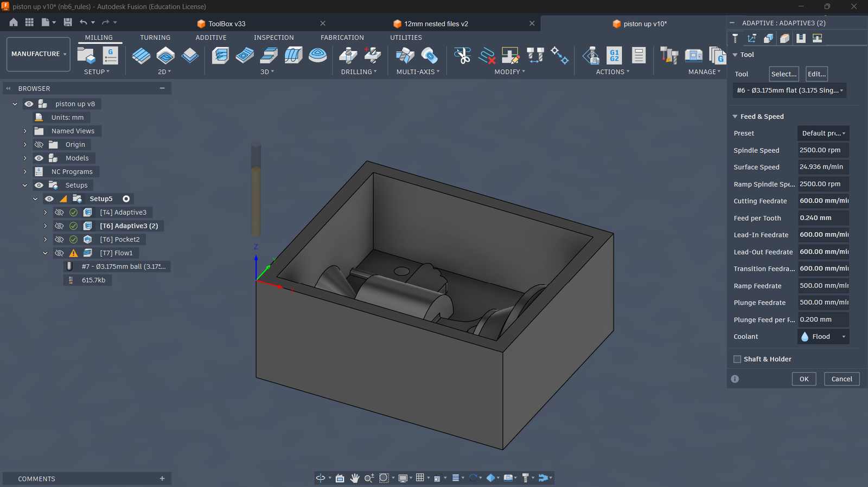Click the Drill operation icon
This screenshot has width=868, height=487.
coord(348,55)
